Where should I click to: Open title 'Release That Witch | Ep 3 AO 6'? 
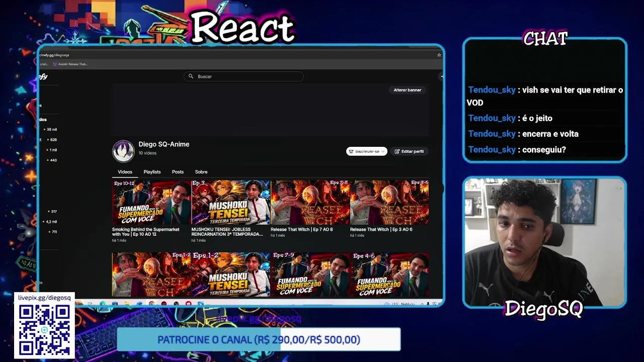pos(381,230)
